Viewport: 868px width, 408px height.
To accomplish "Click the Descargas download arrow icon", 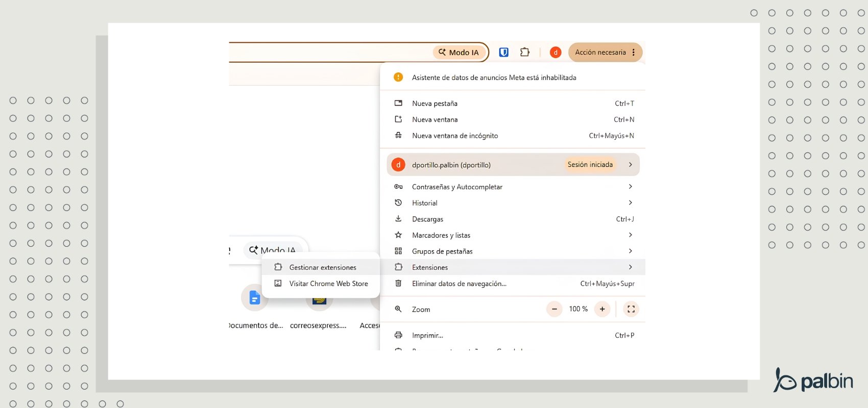I will click(398, 219).
